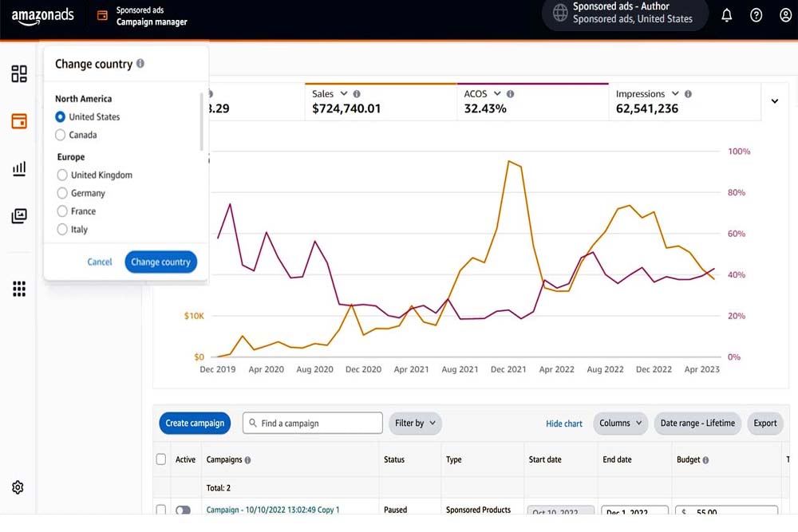
Task: Select the Measurement and reporting sidebar icon
Action: point(18,168)
